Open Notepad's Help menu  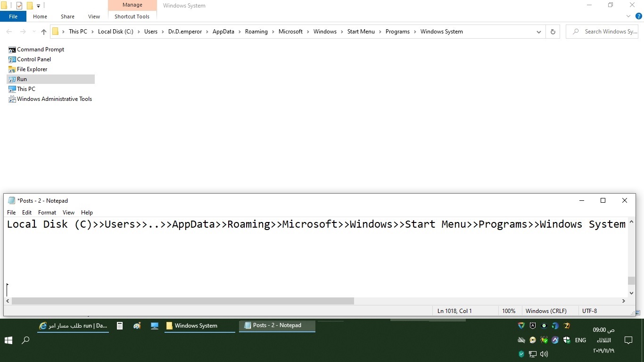pyautogui.click(x=87, y=213)
